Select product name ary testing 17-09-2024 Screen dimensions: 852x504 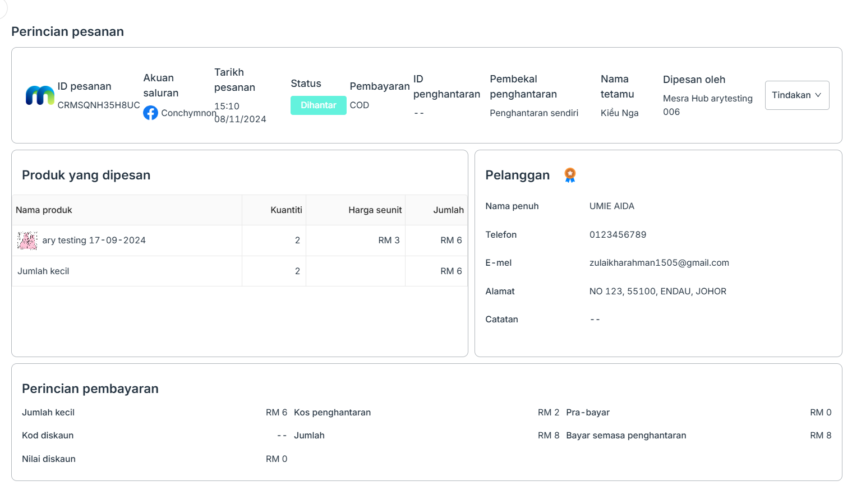pos(94,241)
